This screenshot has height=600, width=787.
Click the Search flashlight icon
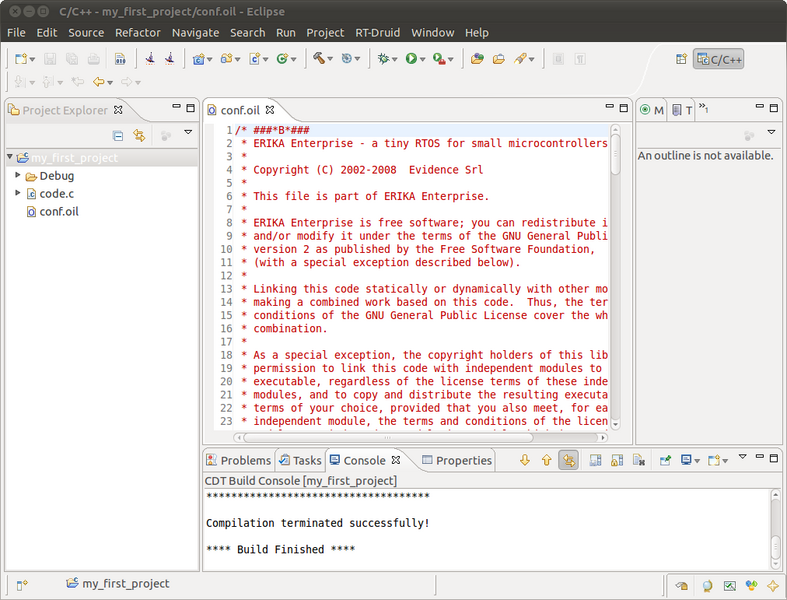click(520, 59)
